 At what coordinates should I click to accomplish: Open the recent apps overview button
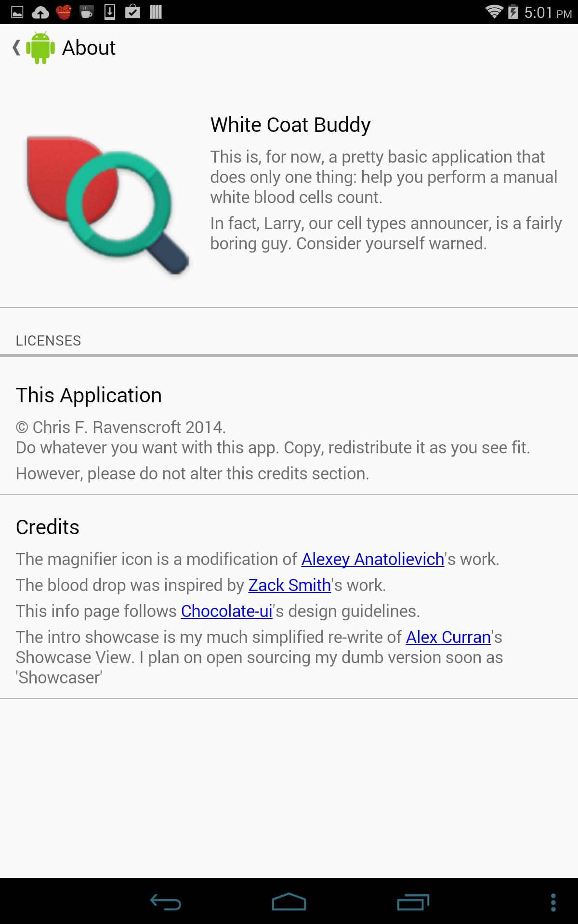[413, 902]
